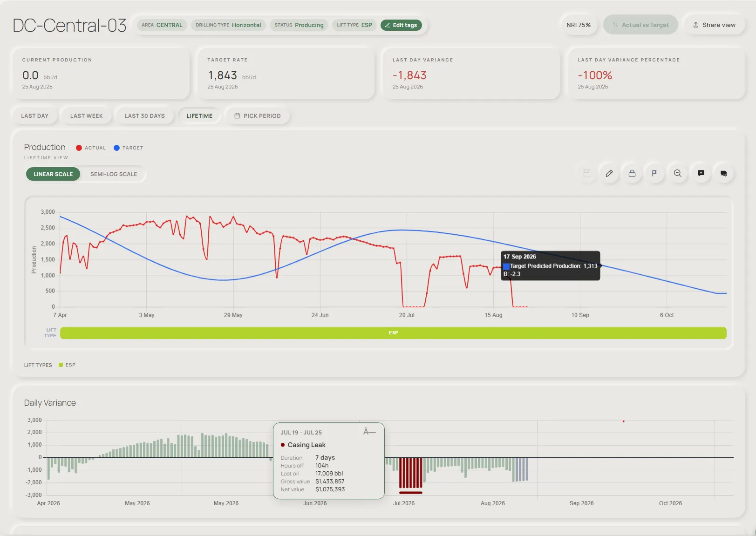
Task: Click the 17 Sep 2026 chart tooltip
Action: (551, 265)
